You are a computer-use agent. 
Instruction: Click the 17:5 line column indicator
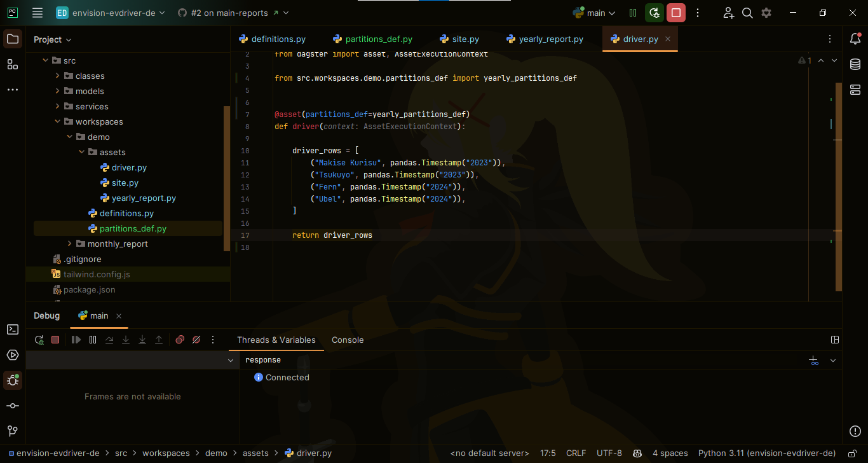point(548,453)
